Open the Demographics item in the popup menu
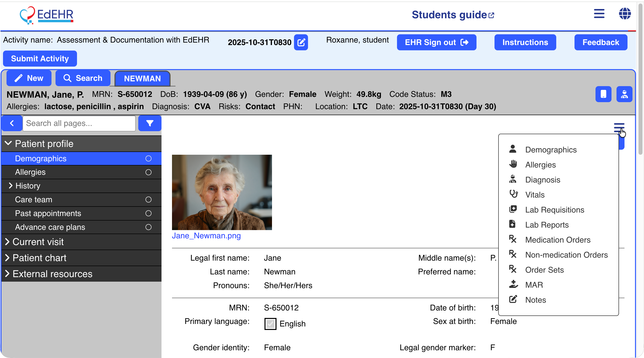644x358 pixels. coord(550,150)
